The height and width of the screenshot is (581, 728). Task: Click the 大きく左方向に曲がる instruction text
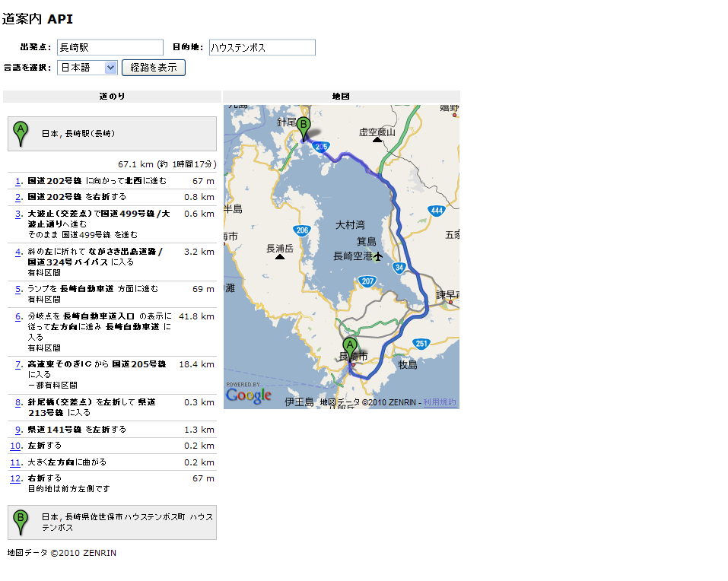(67, 462)
